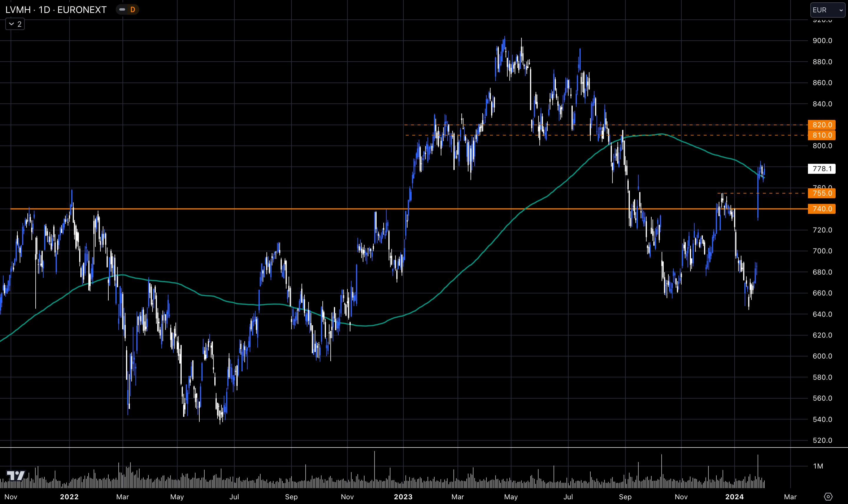
Task: Click the 1M volume scale label
Action: (x=818, y=466)
